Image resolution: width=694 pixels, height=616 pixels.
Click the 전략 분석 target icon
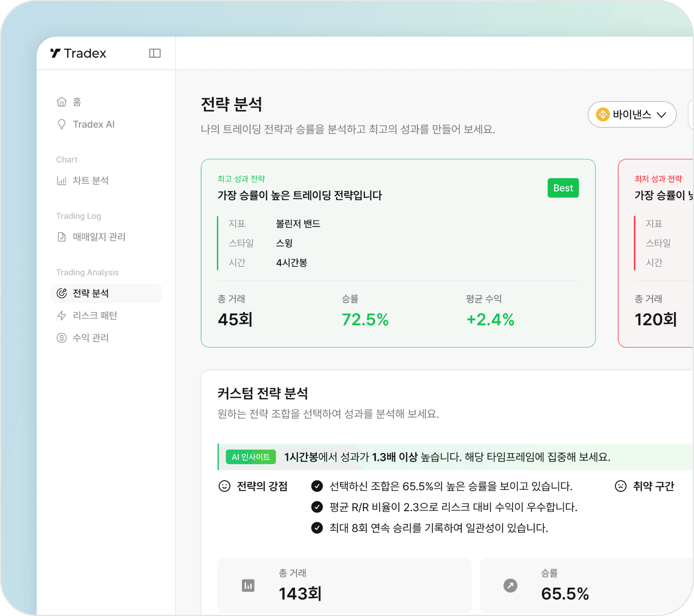pyautogui.click(x=61, y=293)
